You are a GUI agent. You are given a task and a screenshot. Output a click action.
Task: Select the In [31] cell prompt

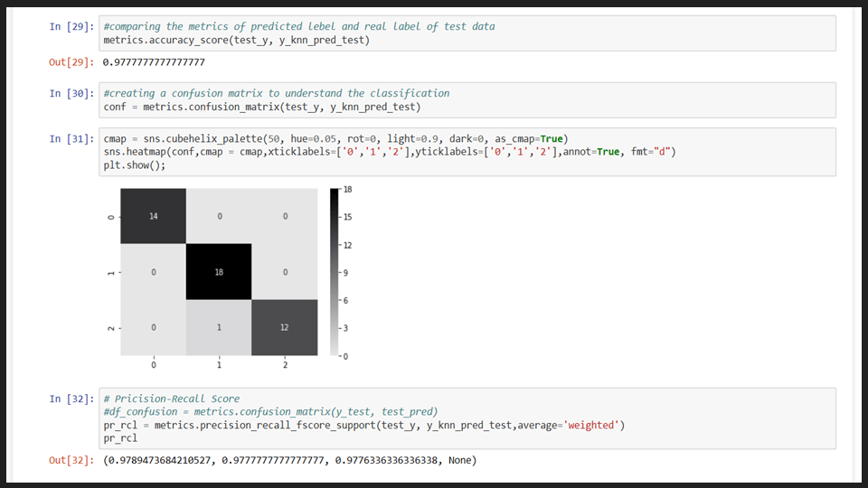coord(71,139)
